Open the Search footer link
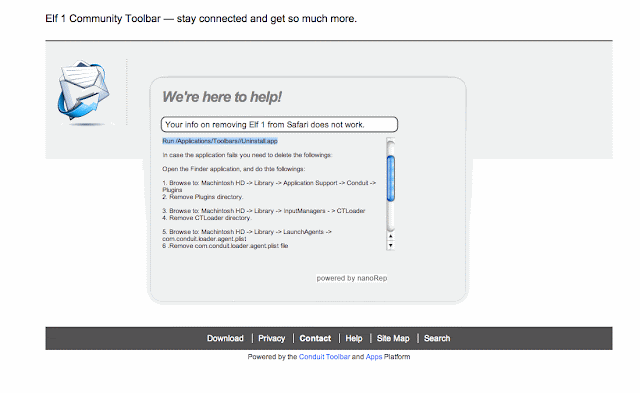 click(x=437, y=338)
